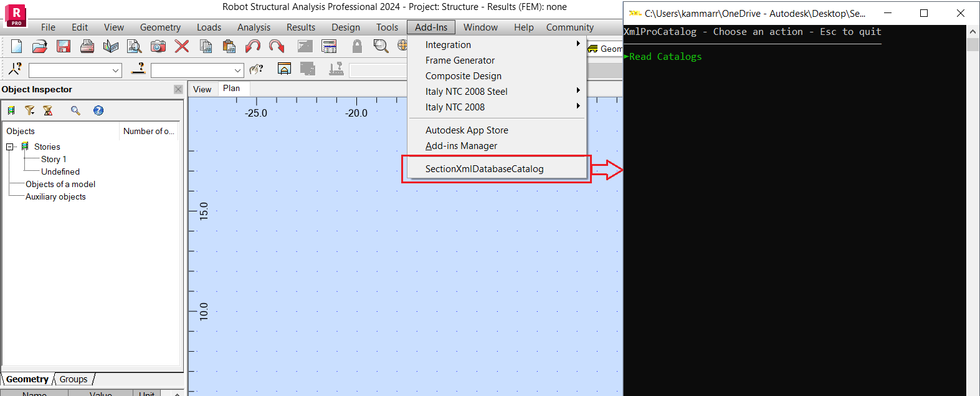The height and width of the screenshot is (396, 980).
Task: Open printout composition book icon
Action: 111,46
